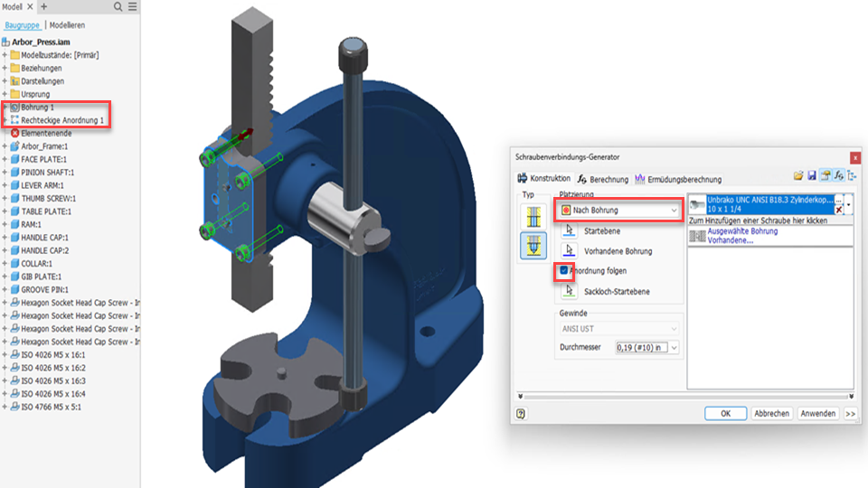Open the load-from-file folder icon in the dialog
Viewport: 868px width, 488px height.
tap(797, 176)
